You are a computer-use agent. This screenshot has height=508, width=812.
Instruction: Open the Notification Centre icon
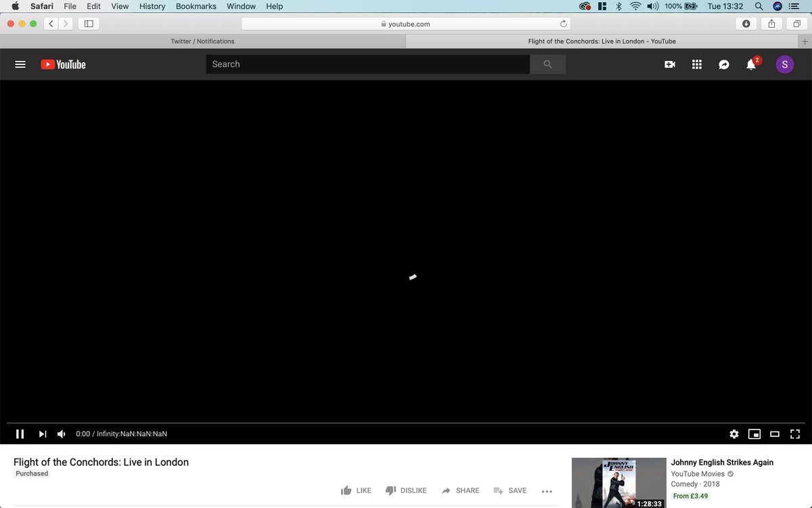(x=794, y=6)
